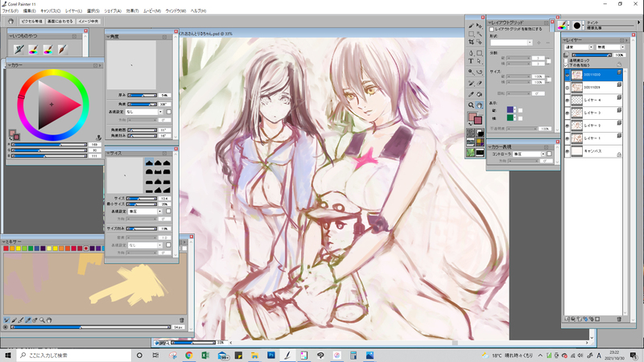
Task: Select the Rectangle Shape tool
Action: pyautogui.click(x=479, y=53)
